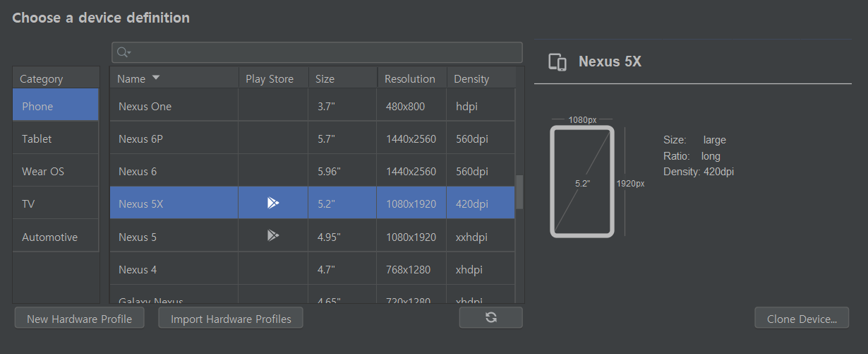Select the Nexus 5X device name
The height and width of the screenshot is (354, 868).
pyautogui.click(x=140, y=203)
